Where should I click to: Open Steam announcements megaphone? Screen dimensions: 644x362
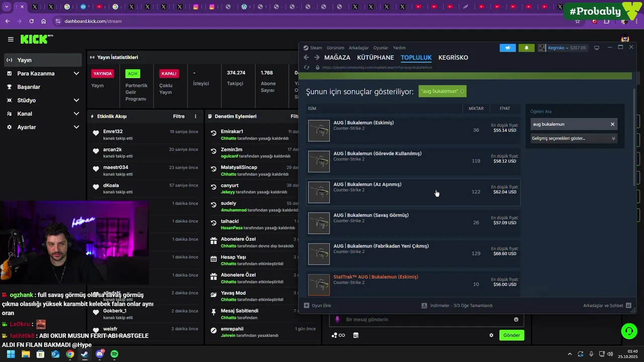pyautogui.click(x=508, y=48)
